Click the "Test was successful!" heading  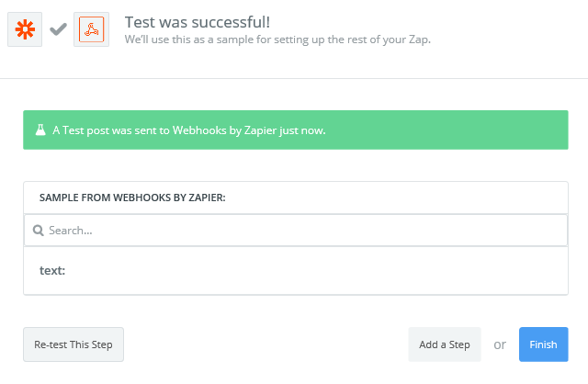[x=198, y=22]
